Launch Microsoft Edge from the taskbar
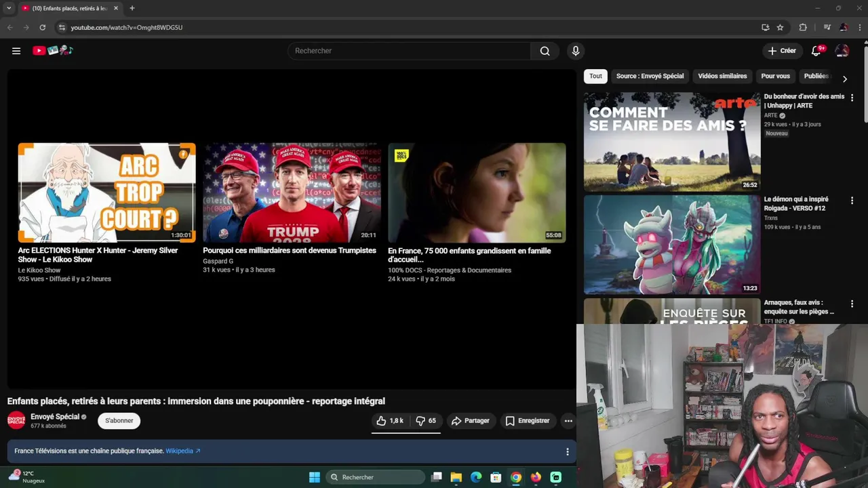868x488 pixels. tap(476, 477)
